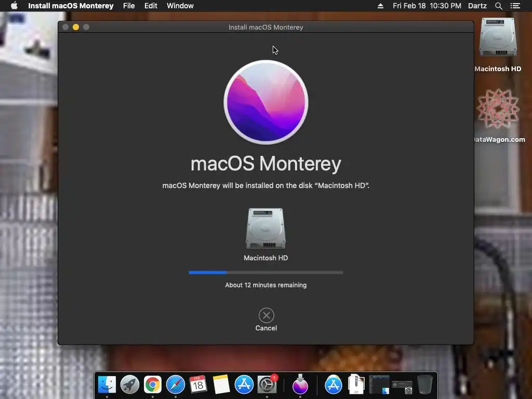This screenshot has width=532, height=399.
Task: Open the File menu
Action: (129, 6)
